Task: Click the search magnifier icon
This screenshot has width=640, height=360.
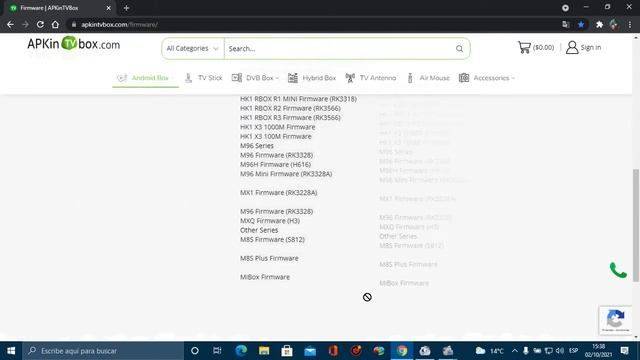Action: (459, 49)
